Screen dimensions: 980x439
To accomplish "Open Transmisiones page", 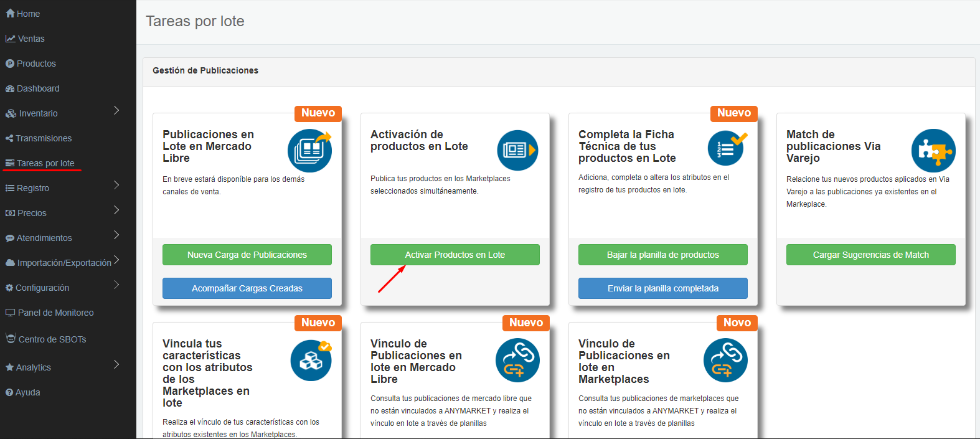I will point(44,138).
